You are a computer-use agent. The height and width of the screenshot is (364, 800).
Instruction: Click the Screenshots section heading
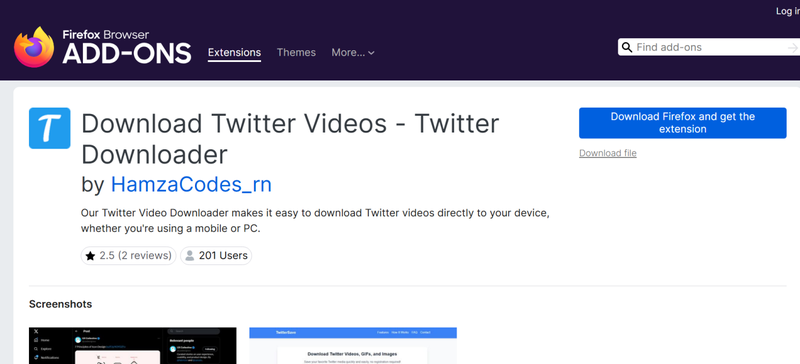tap(61, 304)
